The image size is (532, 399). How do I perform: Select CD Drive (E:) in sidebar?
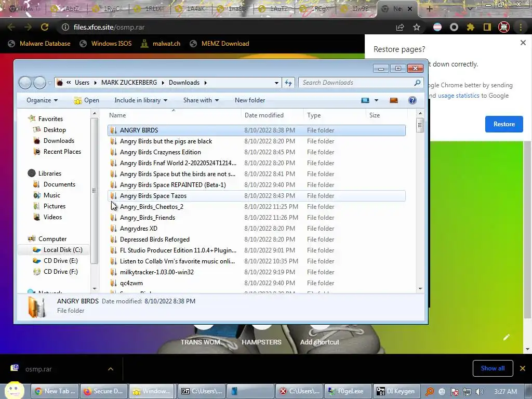56,261
